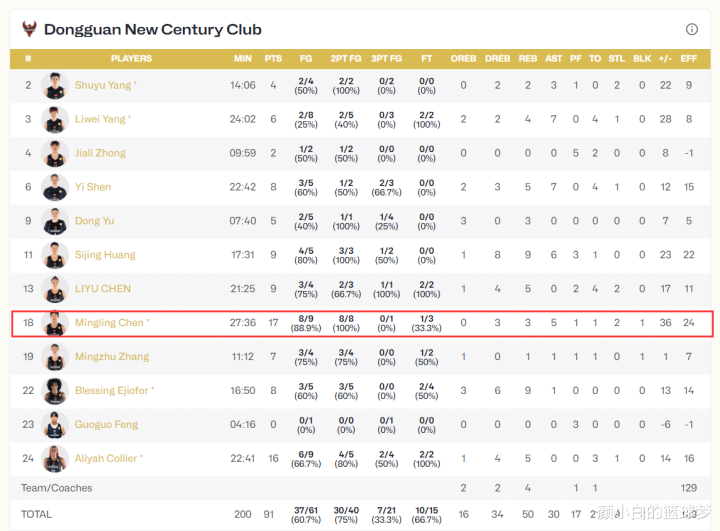
Task: Select the Yi Shen player name
Action: (93, 187)
